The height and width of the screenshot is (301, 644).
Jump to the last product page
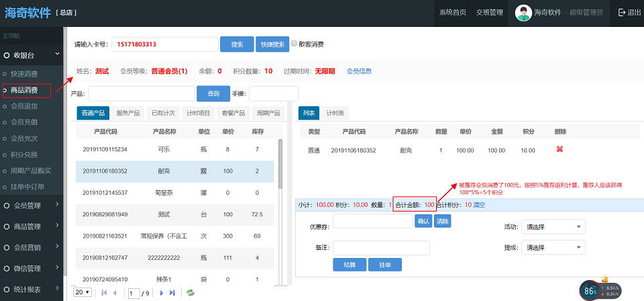pyautogui.click(x=172, y=293)
